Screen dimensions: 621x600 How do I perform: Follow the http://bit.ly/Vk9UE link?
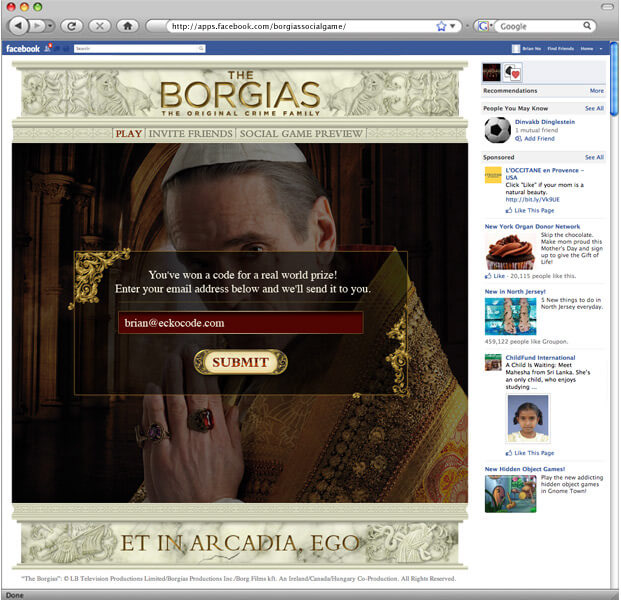tap(533, 199)
